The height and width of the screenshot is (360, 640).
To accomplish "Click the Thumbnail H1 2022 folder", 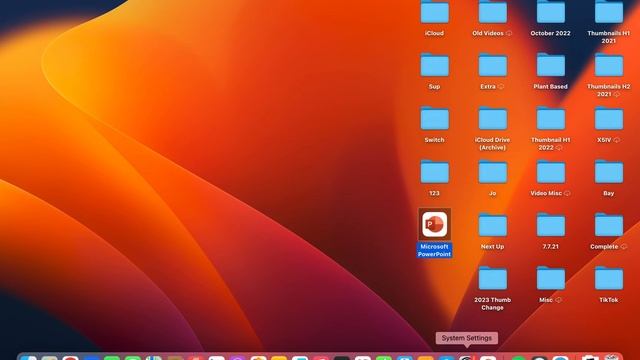I will point(551,118).
